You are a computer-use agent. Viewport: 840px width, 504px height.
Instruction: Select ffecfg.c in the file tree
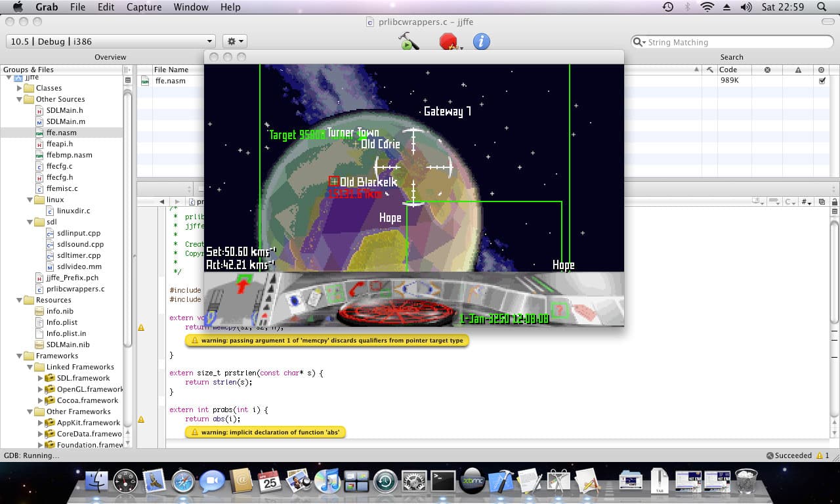pyautogui.click(x=59, y=166)
